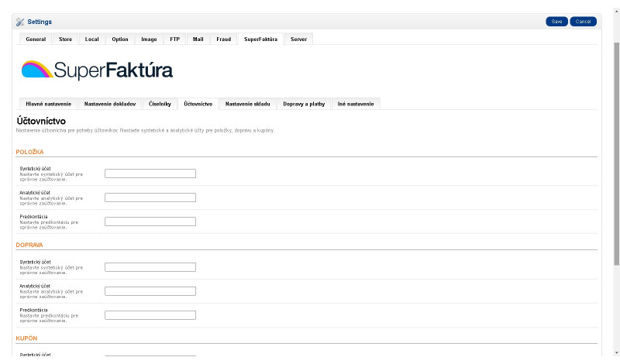Switch to the Local tab

tap(91, 39)
